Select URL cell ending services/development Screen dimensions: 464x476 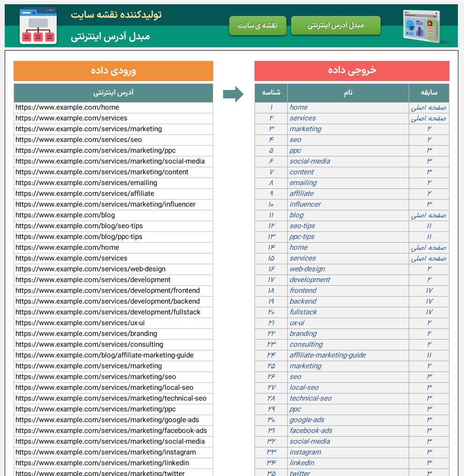tap(113, 280)
